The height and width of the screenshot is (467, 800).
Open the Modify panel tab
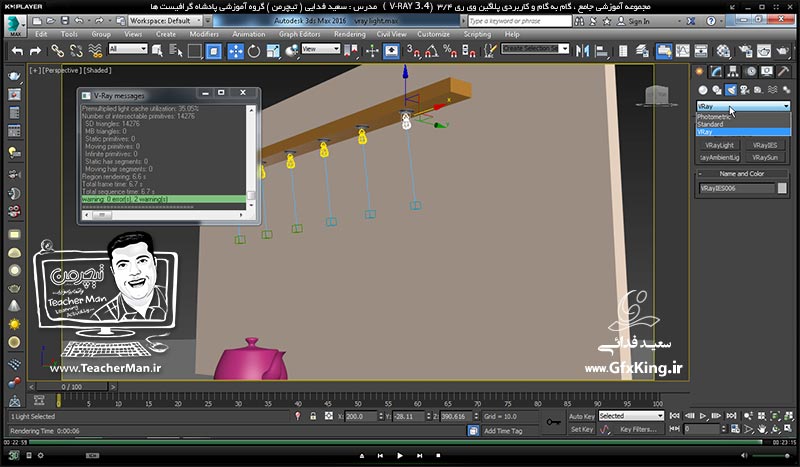tap(716, 72)
